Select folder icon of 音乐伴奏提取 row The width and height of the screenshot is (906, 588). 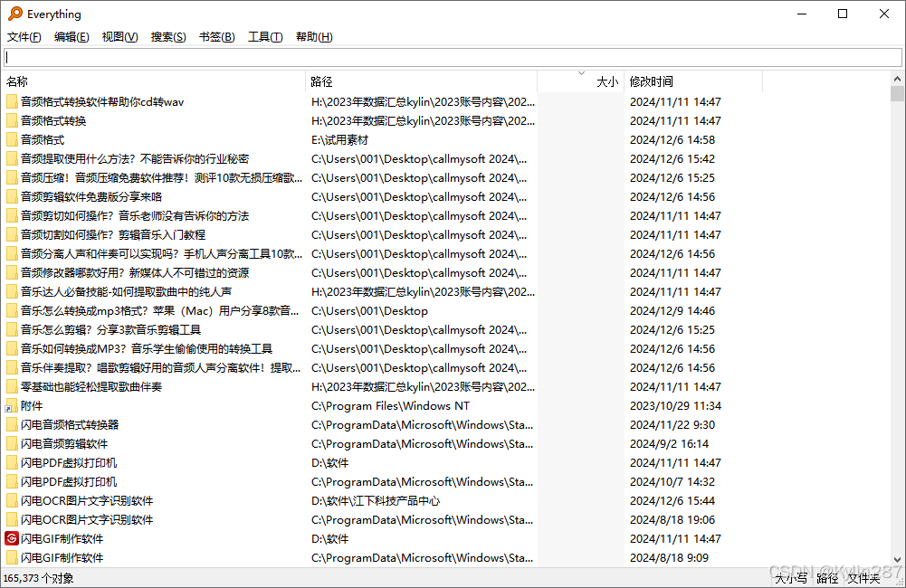coord(12,368)
